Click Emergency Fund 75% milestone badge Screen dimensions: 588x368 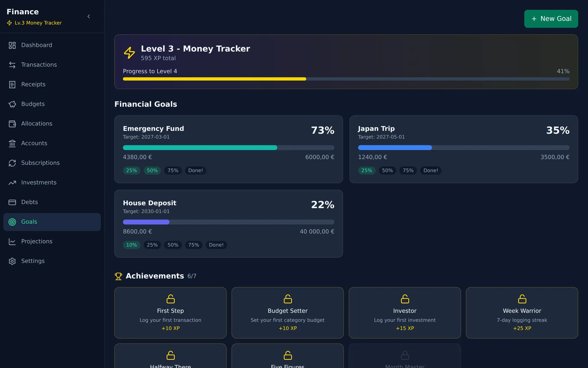pyautogui.click(x=173, y=171)
